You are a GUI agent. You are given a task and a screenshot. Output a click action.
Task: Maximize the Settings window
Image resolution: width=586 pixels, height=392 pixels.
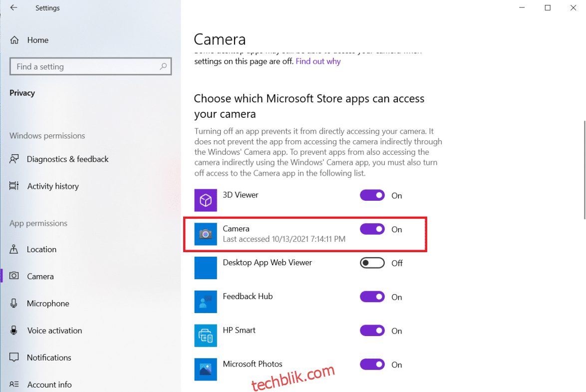[548, 7]
